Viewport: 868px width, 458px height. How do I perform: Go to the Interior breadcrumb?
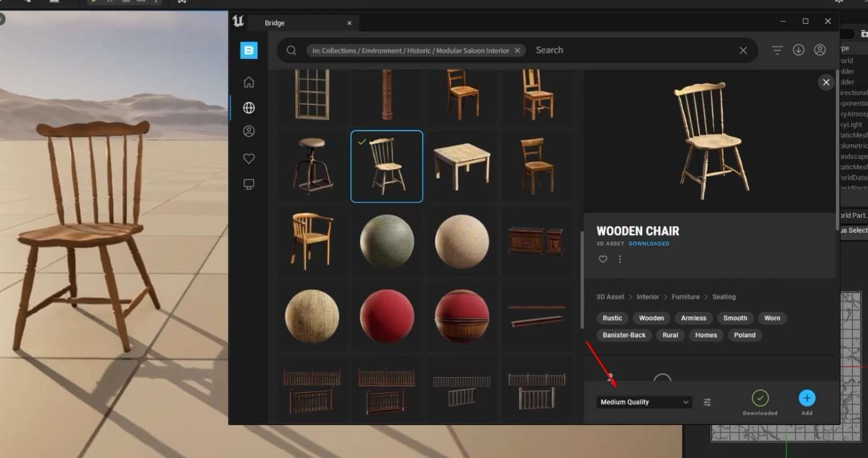[648, 297]
